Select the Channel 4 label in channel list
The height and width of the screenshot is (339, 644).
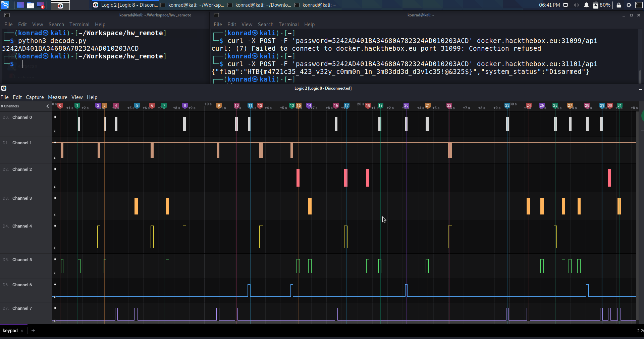(22, 226)
